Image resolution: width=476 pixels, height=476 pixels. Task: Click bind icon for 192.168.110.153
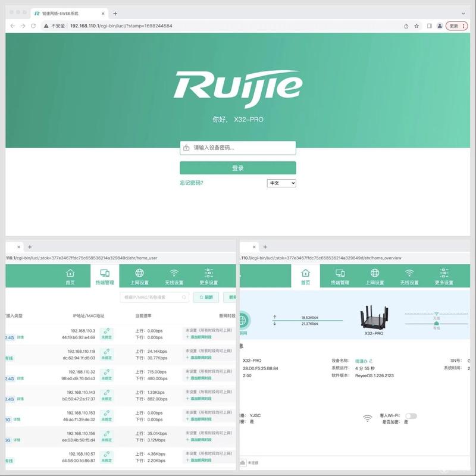[x=107, y=416]
